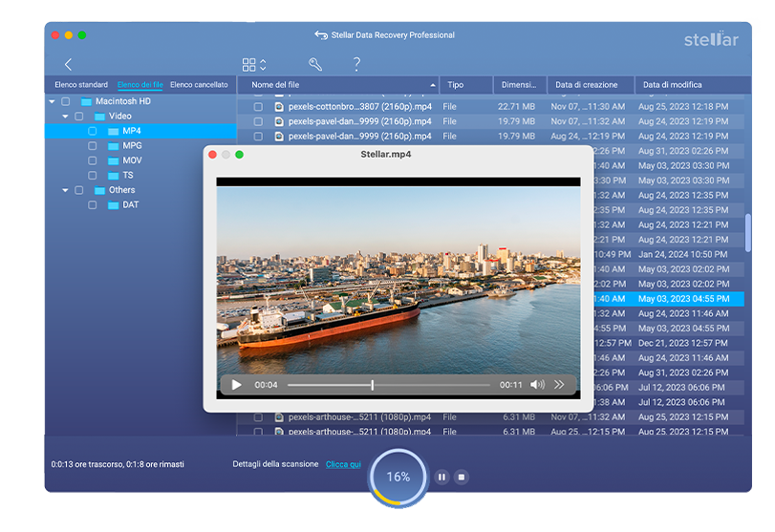Click the MPG folder icon
The image size is (775, 532).
click(113, 146)
